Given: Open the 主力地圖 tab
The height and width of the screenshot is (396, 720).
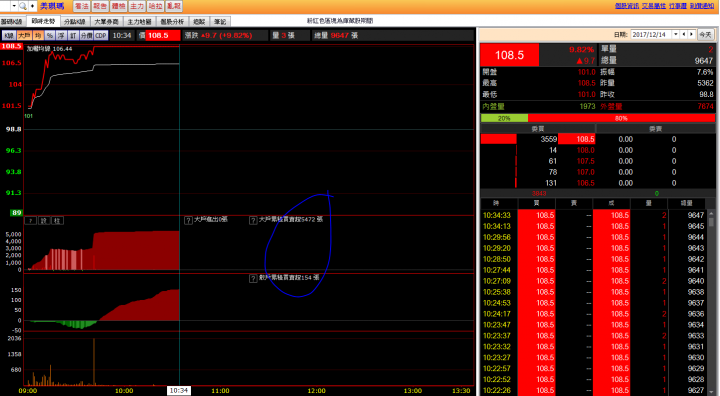Looking at the screenshot, I should (x=139, y=22).
